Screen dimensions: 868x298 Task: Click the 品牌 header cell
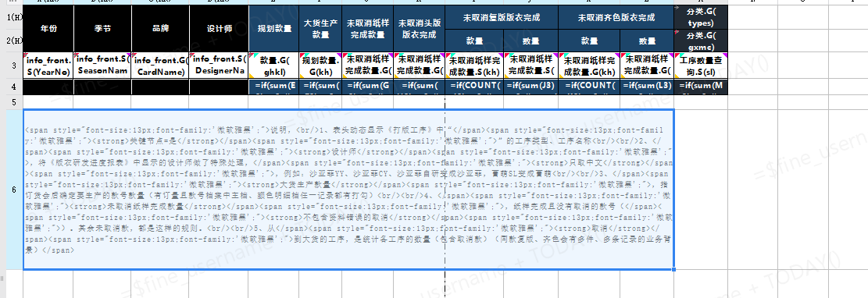point(160,29)
